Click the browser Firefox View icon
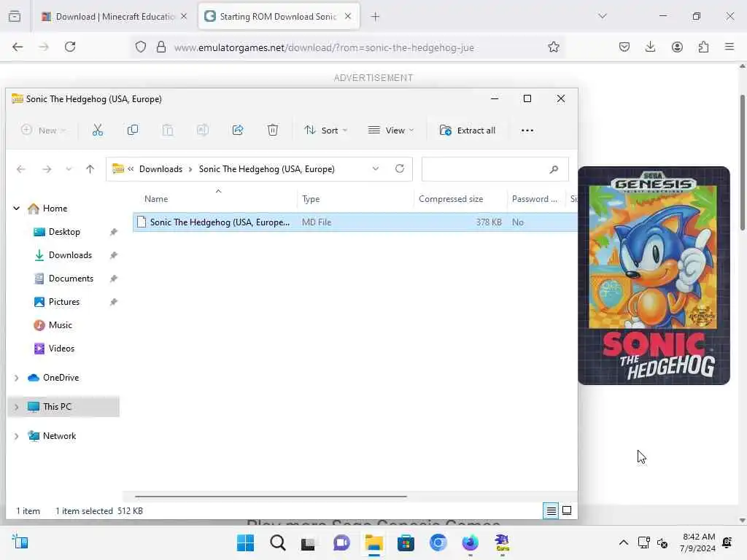Screen dimensions: 747x560 pyautogui.click(x=15, y=17)
